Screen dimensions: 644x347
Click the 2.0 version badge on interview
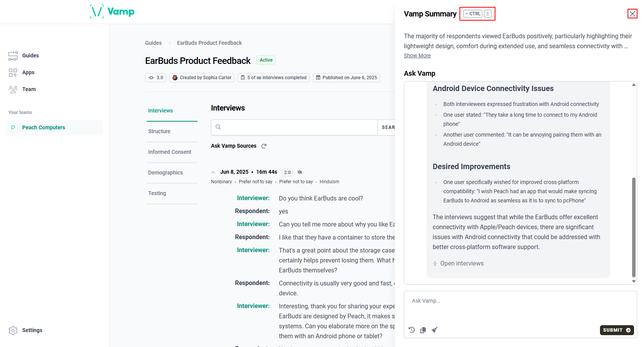(x=287, y=173)
